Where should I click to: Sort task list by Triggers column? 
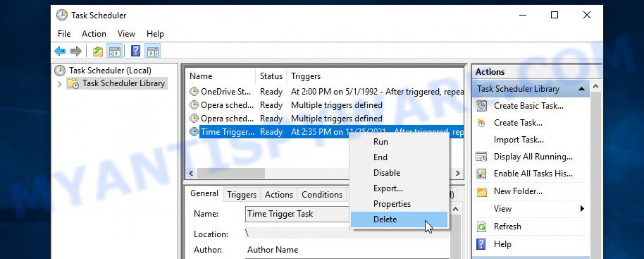375,76
